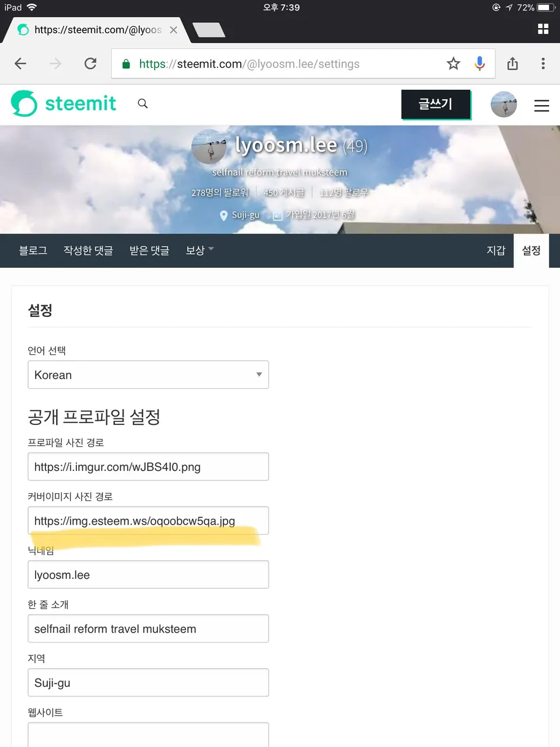Viewport: 560px width, 747px height.
Task: Click the 닉네임 field with lyoosm.lee
Action: (x=148, y=574)
